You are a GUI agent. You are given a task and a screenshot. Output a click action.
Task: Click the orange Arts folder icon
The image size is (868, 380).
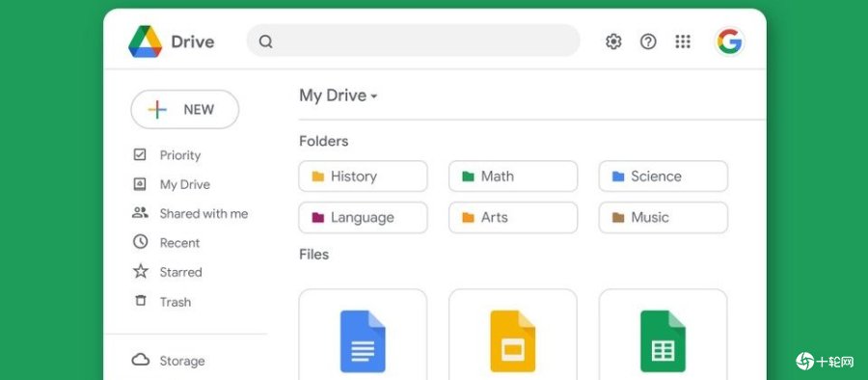(x=469, y=217)
